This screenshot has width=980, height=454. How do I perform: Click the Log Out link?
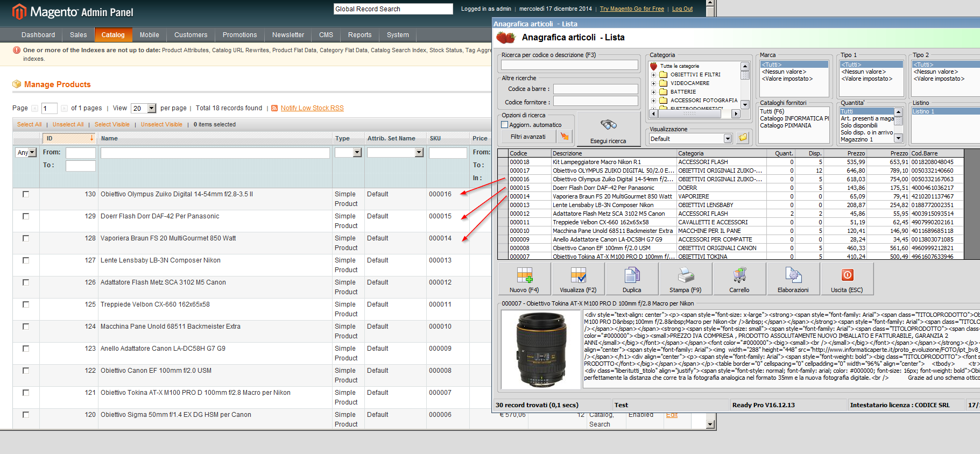pos(682,9)
